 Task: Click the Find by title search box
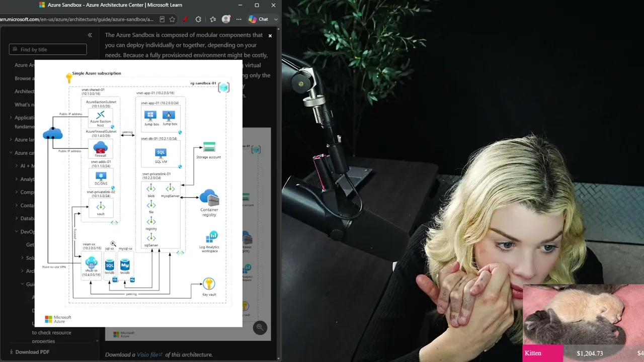point(48,49)
